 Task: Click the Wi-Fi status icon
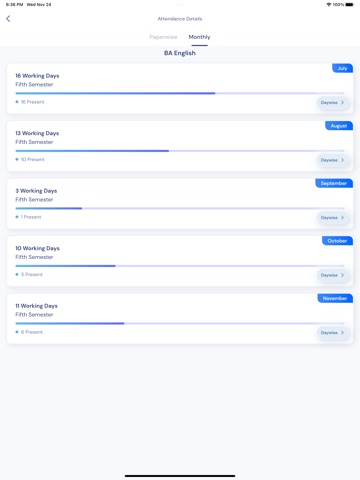pyautogui.click(x=329, y=5)
